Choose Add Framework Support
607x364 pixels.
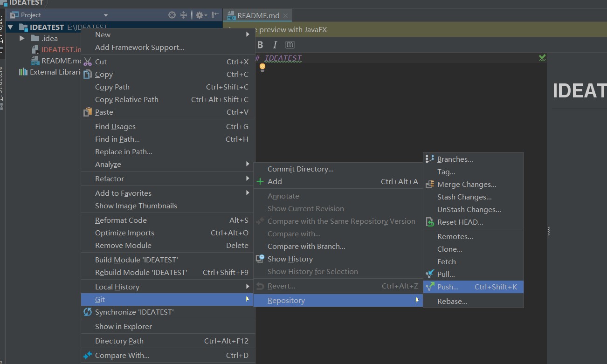(x=168, y=47)
